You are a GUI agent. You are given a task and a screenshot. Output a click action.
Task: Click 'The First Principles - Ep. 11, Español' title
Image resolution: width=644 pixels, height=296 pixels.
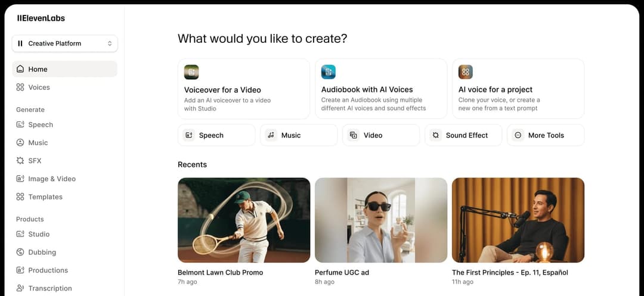click(510, 272)
